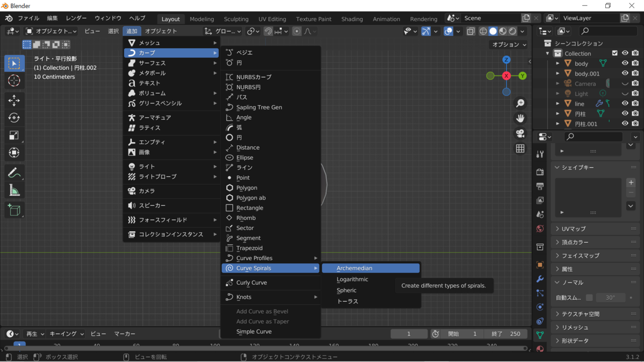Select the Measure tool
Image resolution: width=644 pixels, height=362 pixels.
click(14, 190)
